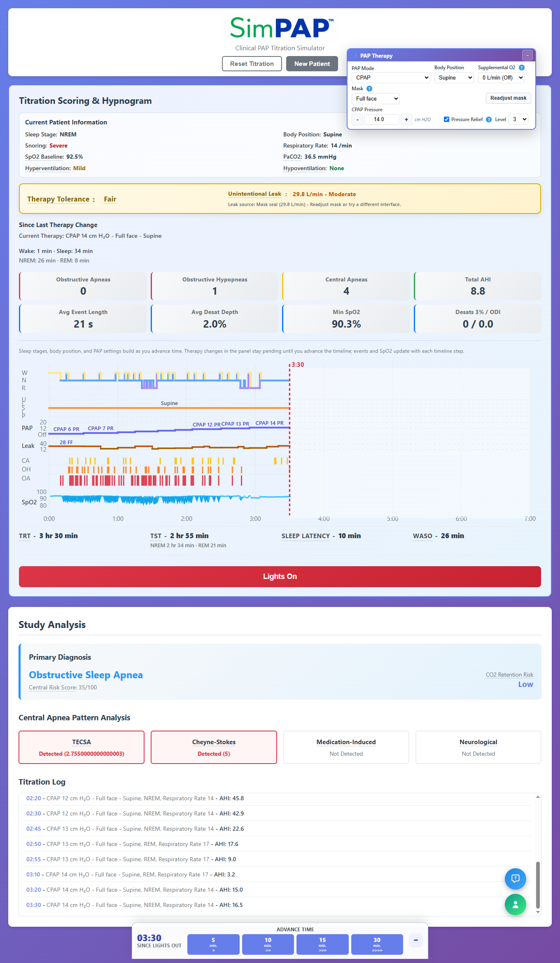This screenshot has height=963, width=560.
Task: Advance time by 10 minutes
Action: [268, 944]
